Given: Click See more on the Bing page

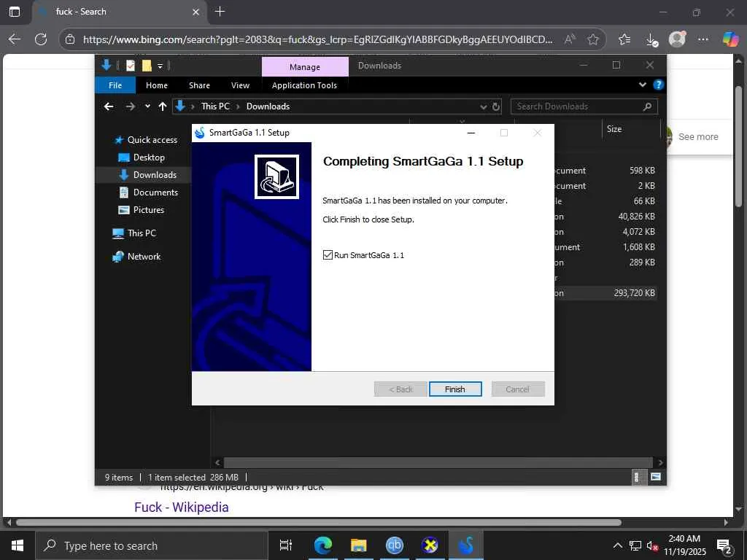Looking at the screenshot, I should 698,136.
